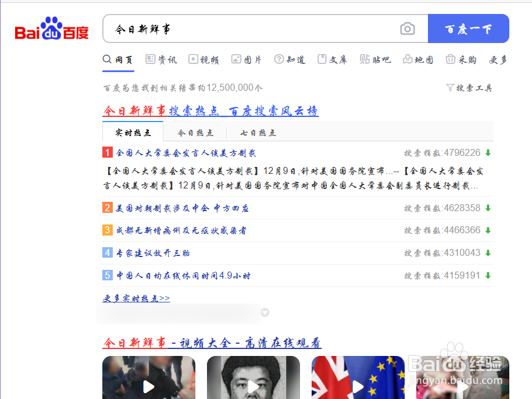Open 美国对朝制裁涉及中企 中方回应 link
The width and height of the screenshot is (532, 399).
pyautogui.click(x=183, y=208)
